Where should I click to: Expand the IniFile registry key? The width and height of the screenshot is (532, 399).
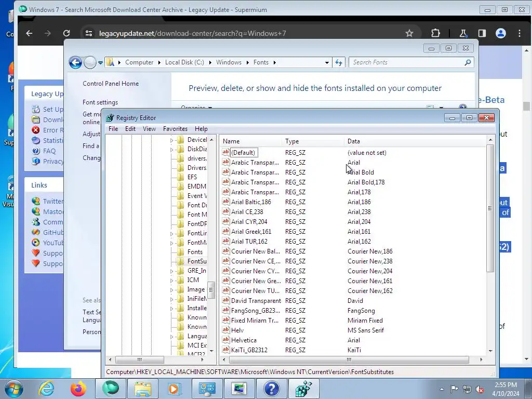pyautogui.click(x=171, y=299)
